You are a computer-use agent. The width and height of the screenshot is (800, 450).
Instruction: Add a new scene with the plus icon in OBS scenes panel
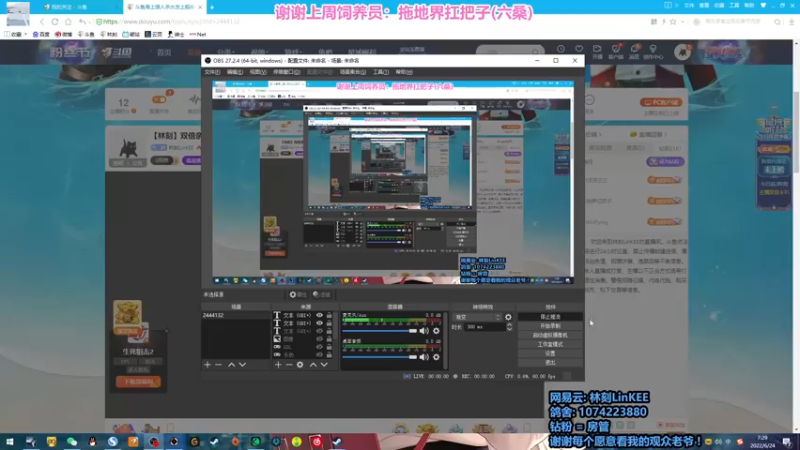(207, 365)
